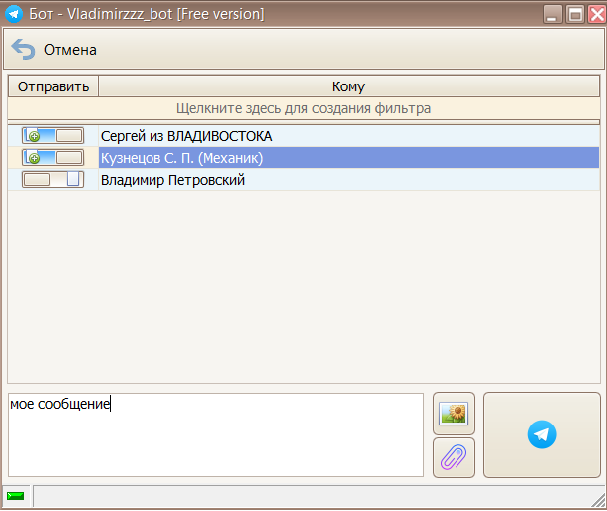Sort by the Кому column header

click(x=349, y=86)
